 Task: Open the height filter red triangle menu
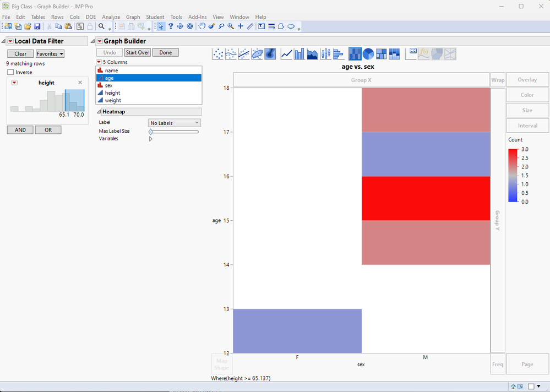(14, 83)
